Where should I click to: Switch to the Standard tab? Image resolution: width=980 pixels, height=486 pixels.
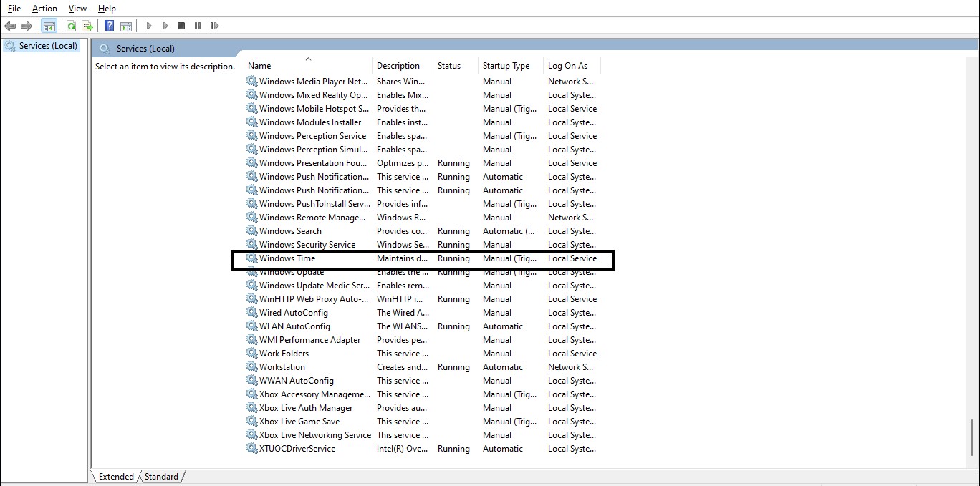coord(161,477)
